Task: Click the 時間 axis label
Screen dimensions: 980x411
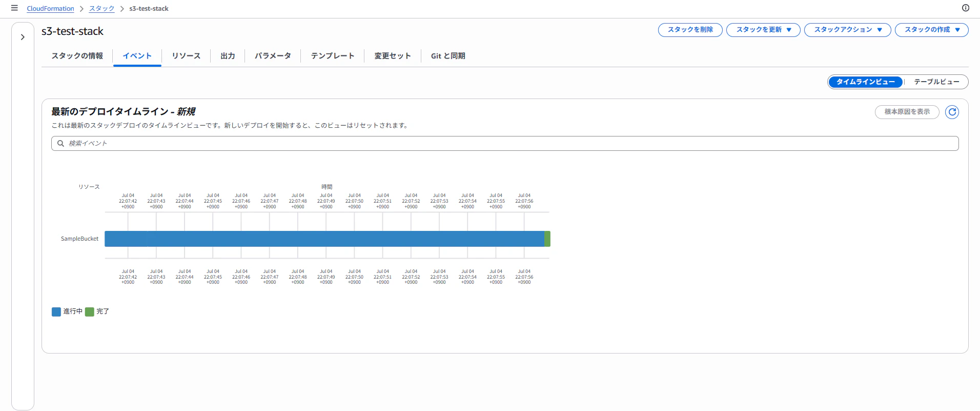Action: tap(327, 187)
